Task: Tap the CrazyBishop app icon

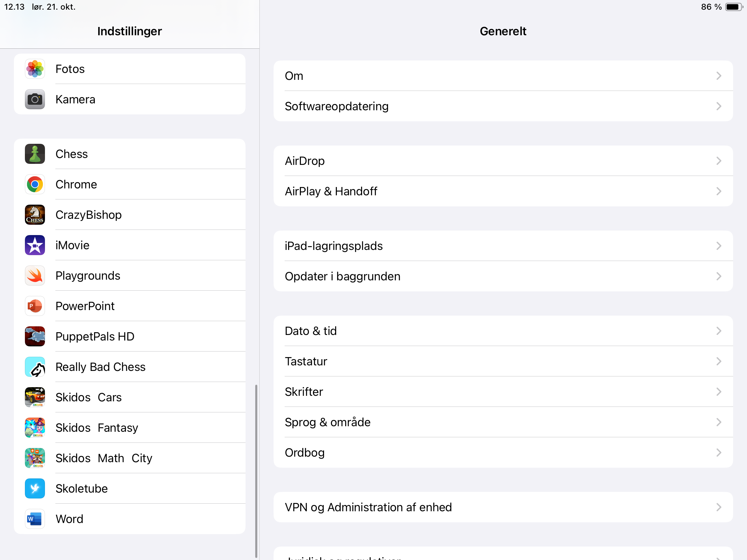Action: tap(35, 215)
